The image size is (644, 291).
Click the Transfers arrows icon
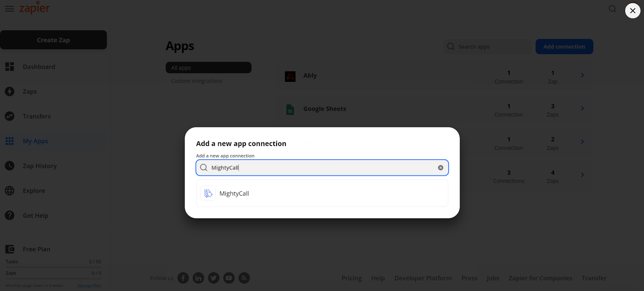(x=10, y=116)
